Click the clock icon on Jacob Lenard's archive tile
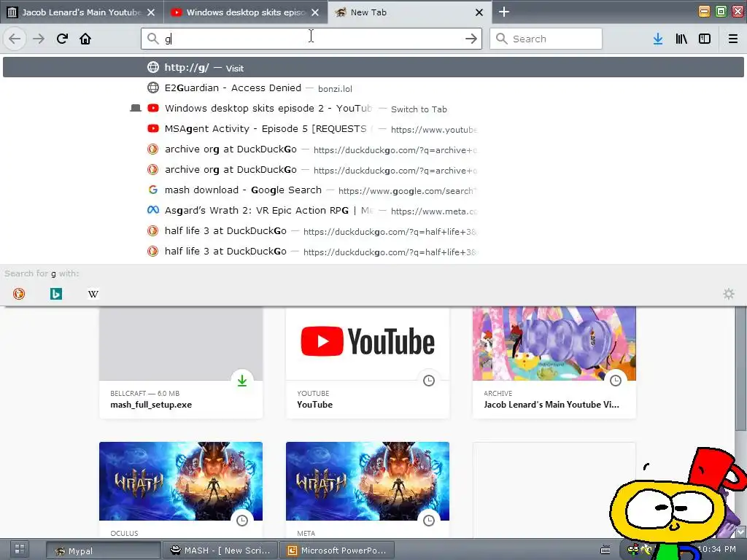 (x=616, y=381)
